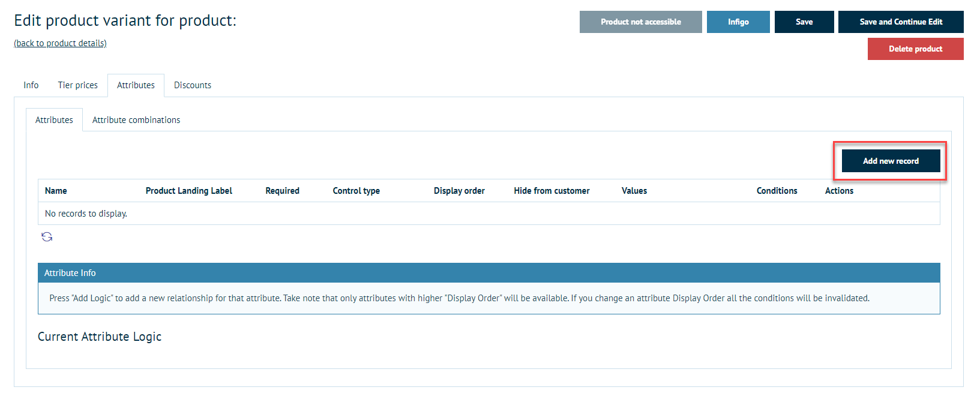Open Infigo via its blue button
Viewport: 980px width, 393px height.
(738, 22)
